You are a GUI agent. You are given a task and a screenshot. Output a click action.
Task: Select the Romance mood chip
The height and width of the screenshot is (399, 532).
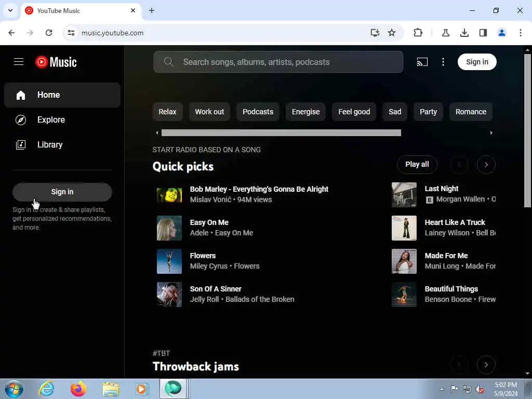[471, 112]
